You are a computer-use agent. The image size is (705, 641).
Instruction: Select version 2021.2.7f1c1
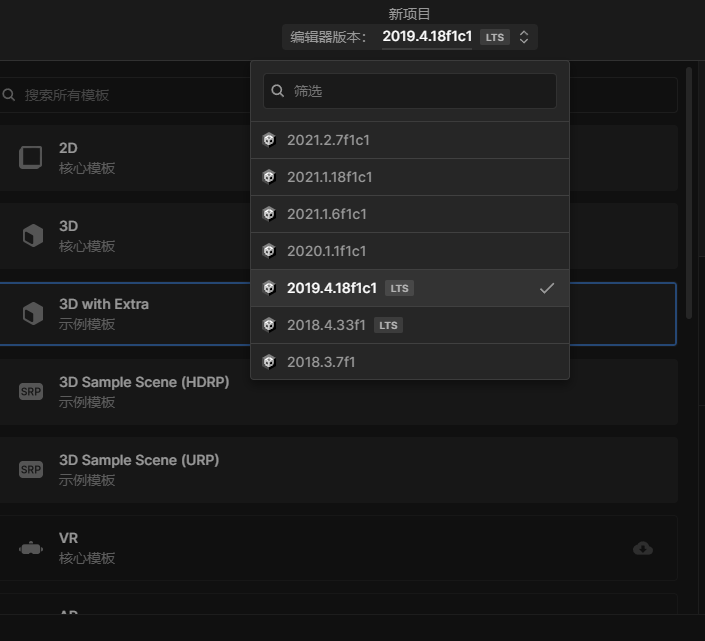click(x=410, y=140)
